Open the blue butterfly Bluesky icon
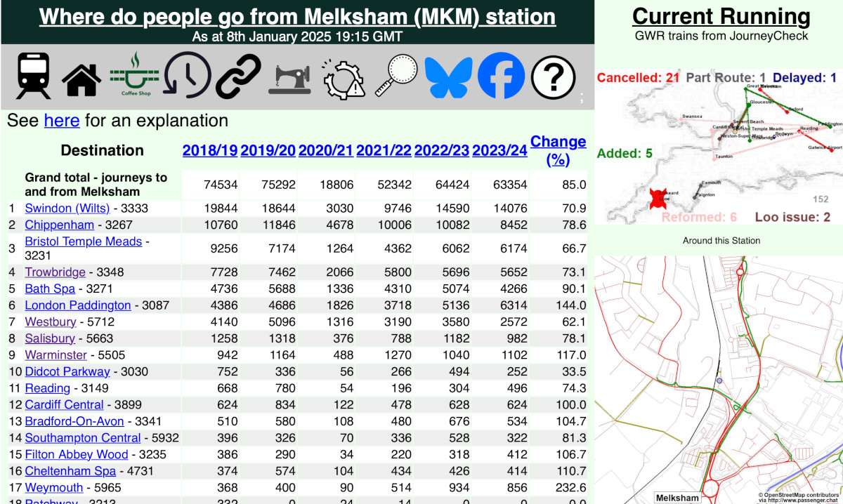Viewport: 843px width, 504px height. coord(449,77)
